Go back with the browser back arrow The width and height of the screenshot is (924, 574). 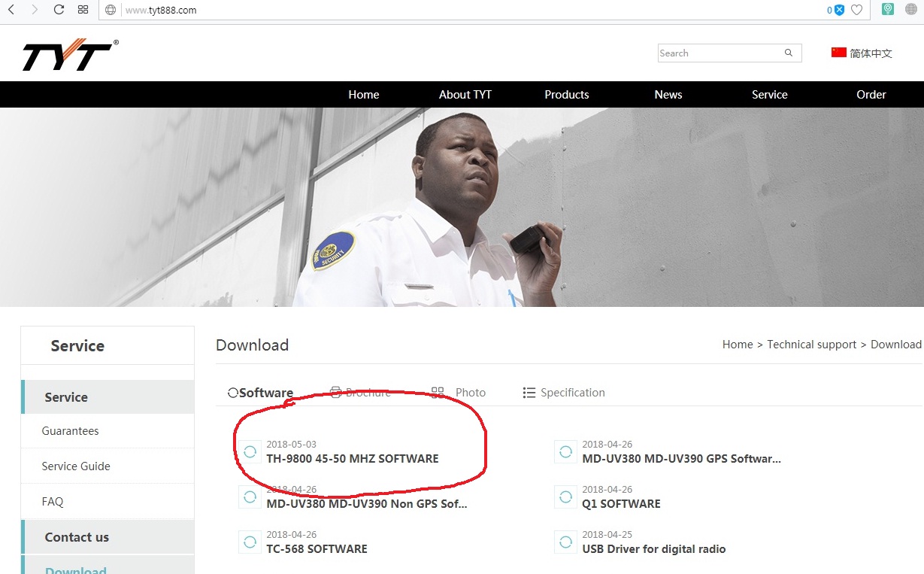click(11, 10)
